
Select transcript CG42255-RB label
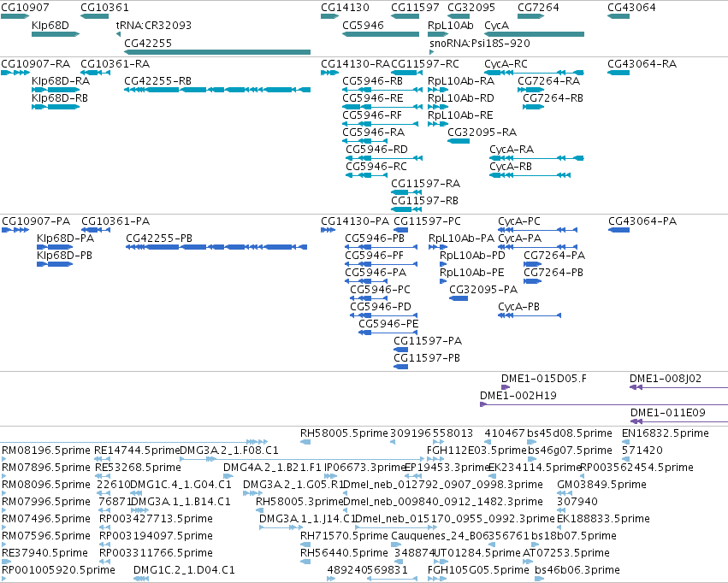[x=157, y=80]
